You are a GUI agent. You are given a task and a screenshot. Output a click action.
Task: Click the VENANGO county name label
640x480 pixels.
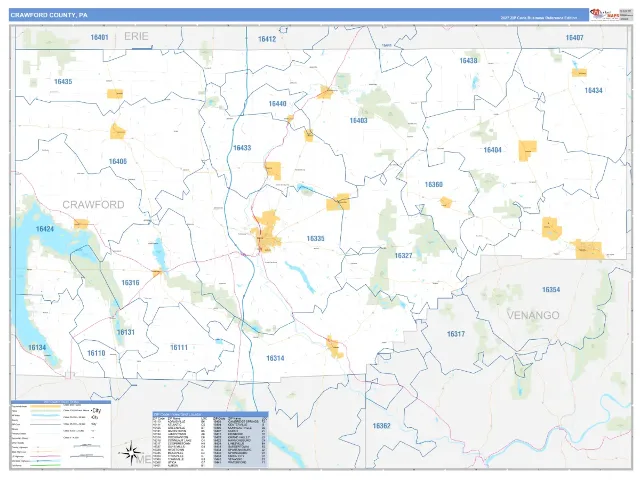coord(533,315)
